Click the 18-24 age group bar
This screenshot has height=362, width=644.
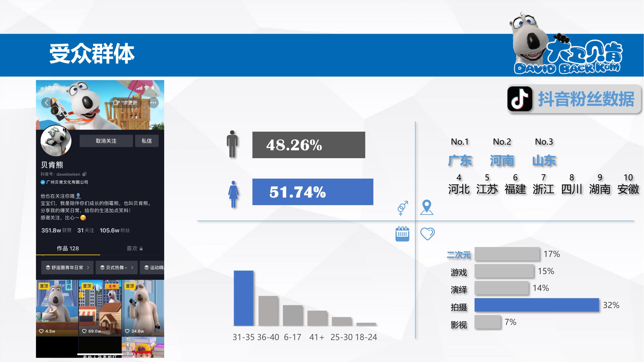coord(366,324)
